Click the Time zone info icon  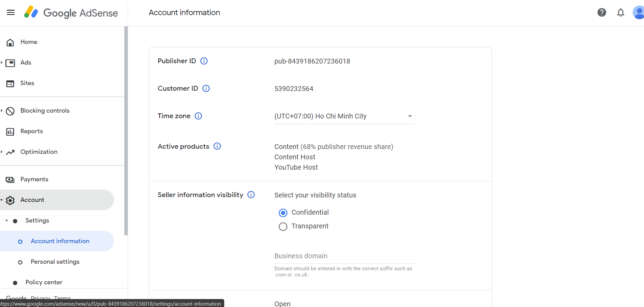tap(198, 116)
